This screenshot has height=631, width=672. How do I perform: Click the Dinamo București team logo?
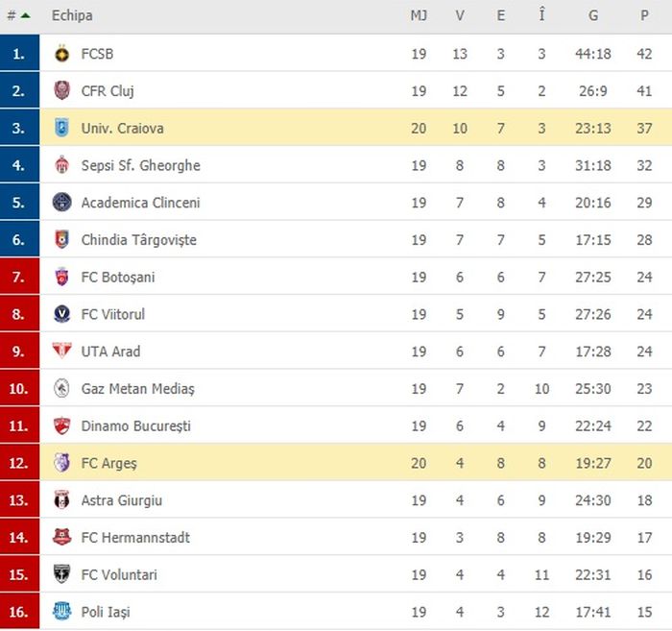tap(61, 425)
